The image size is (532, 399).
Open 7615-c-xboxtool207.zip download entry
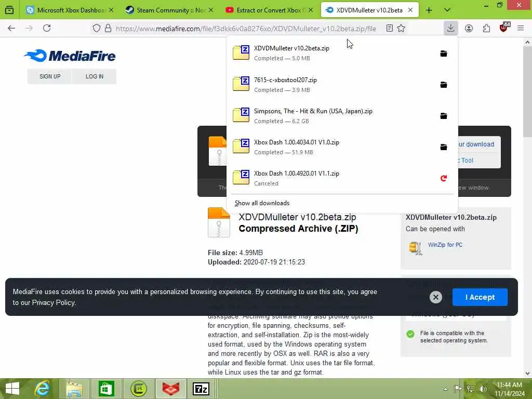[331, 85]
